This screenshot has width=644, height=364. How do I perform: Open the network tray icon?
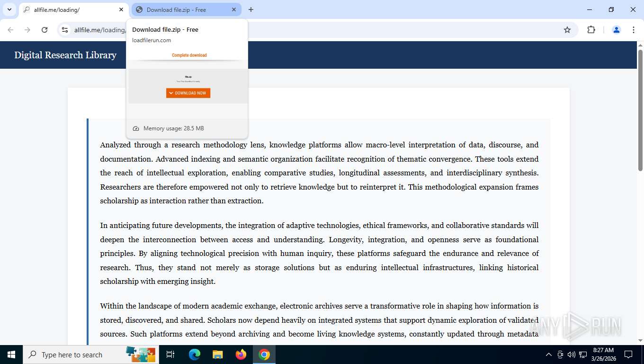pos(583,355)
